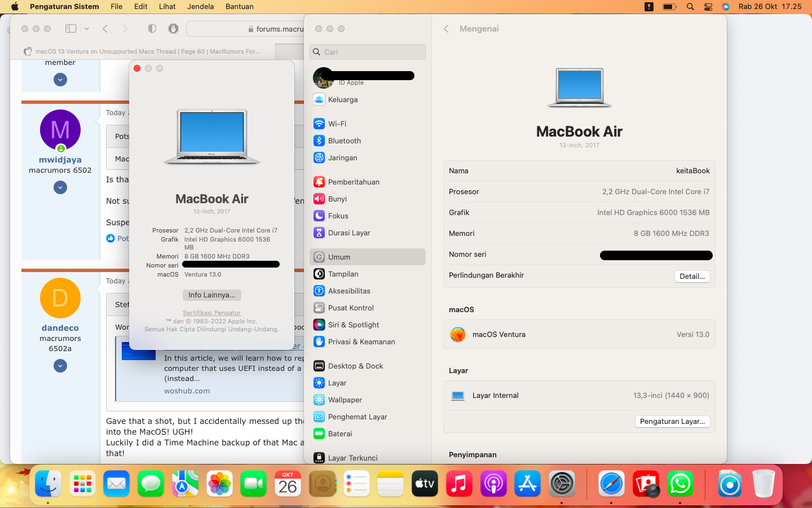The width and height of the screenshot is (812, 508).
Task: Open Maps from the Dock
Action: point(185,484)
